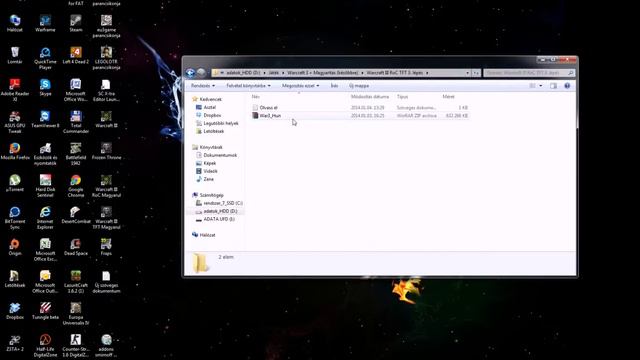Launch Skype from the desktop
This screenshot has width=640, height=360.
click(45, 87)
